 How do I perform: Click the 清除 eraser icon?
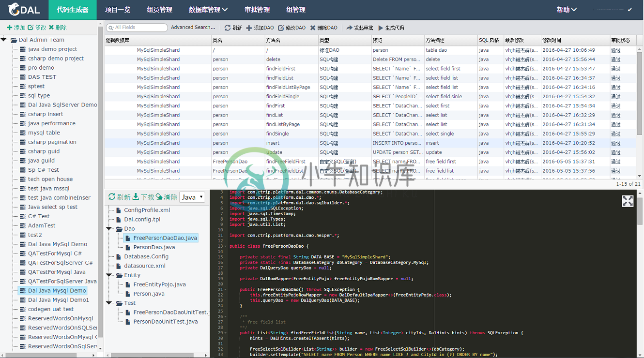click(x=159, y=197)
